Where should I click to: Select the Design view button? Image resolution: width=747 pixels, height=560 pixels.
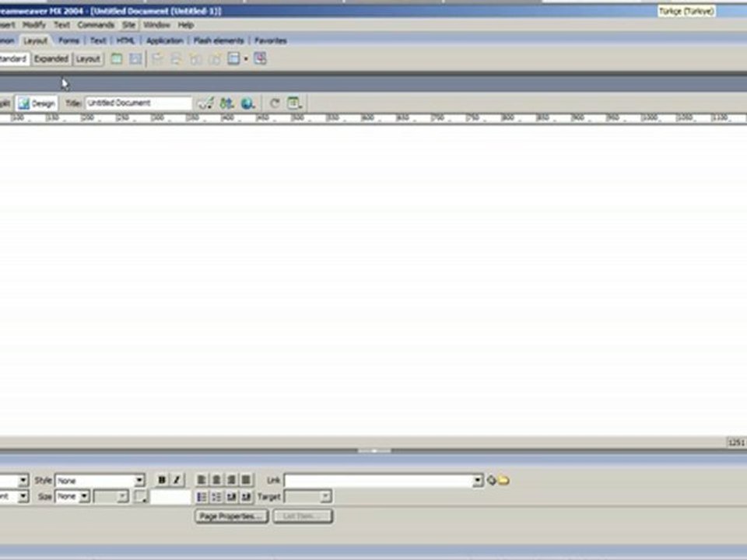tap(37, 103)
